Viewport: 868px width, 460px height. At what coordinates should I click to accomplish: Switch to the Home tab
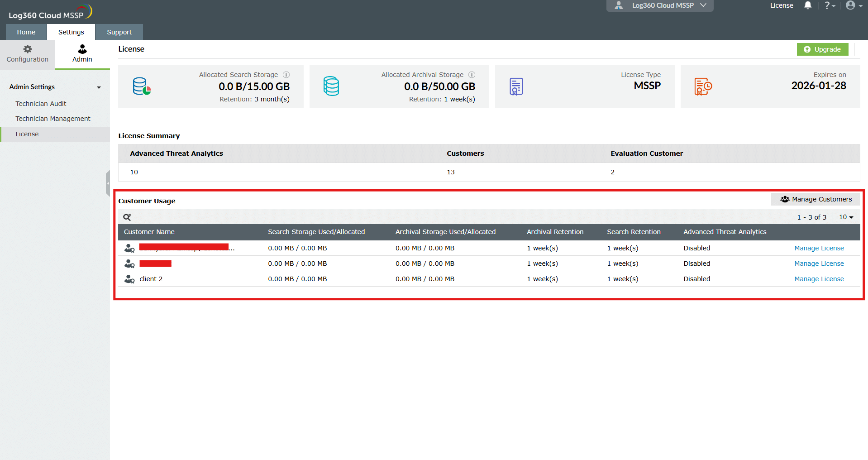click(26, 32)
